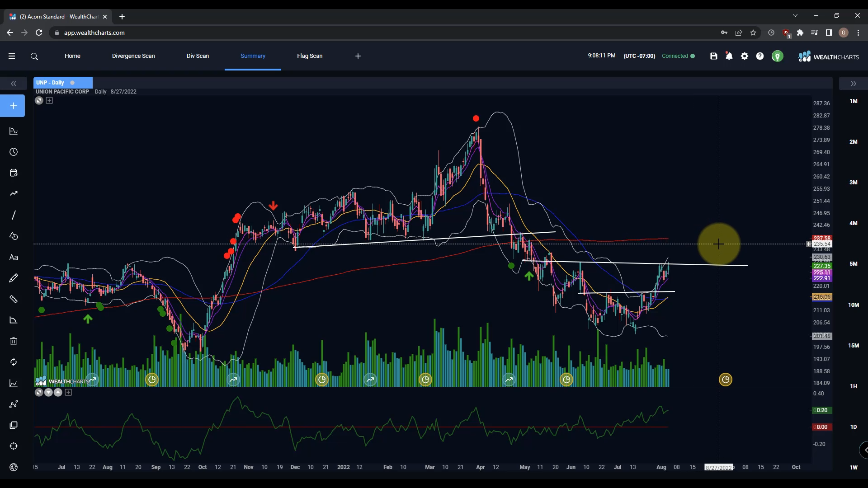Toggle main chart indicator visibility icon
The height and width of the screenshot is (488, 868).
click(39, 101)
